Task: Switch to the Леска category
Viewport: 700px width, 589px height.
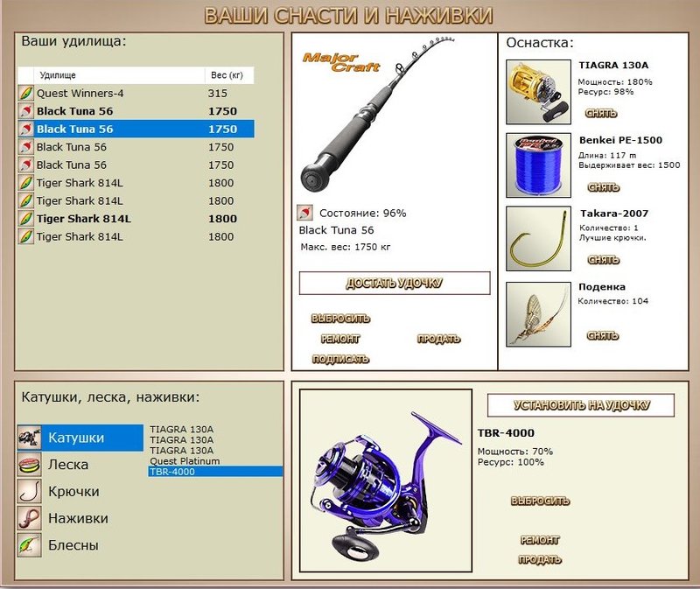Action: coord(68,465)
